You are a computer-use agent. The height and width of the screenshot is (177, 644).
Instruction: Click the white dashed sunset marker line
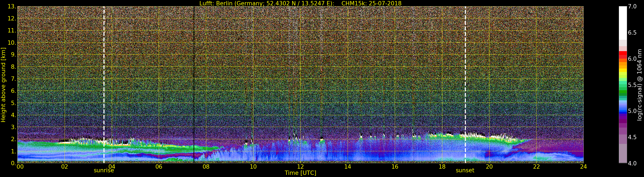click(x=465, y=85)
